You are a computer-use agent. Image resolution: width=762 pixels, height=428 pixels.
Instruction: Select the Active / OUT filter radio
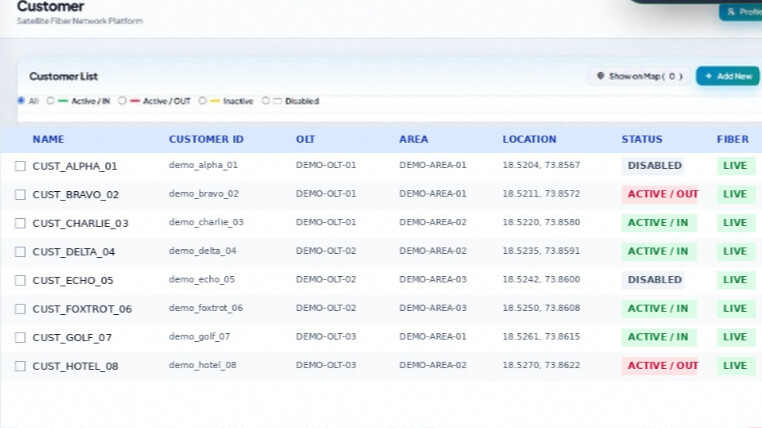122,101
